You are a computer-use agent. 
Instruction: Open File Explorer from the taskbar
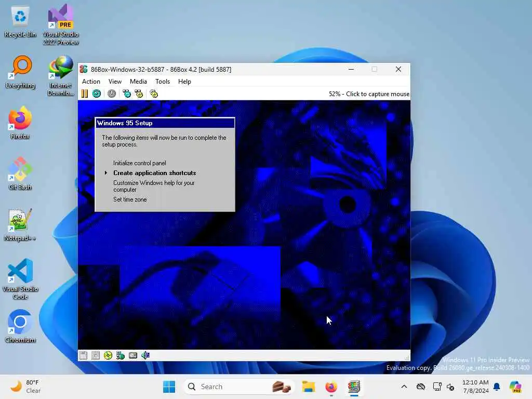309,387
